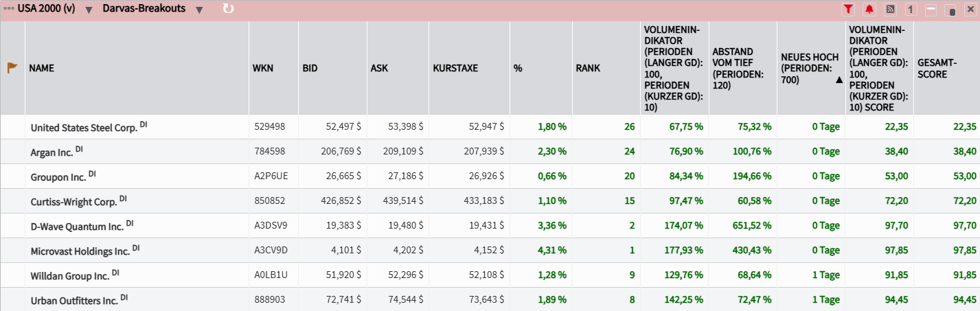Sort by Volumenindikator Score column header
This screenshot has height=311, width=980.
pos(878,68)
